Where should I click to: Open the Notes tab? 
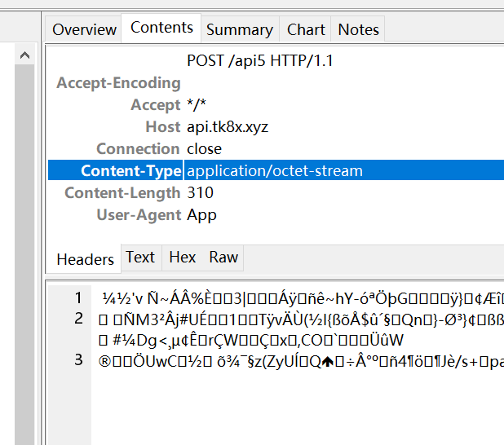(358, 29)
